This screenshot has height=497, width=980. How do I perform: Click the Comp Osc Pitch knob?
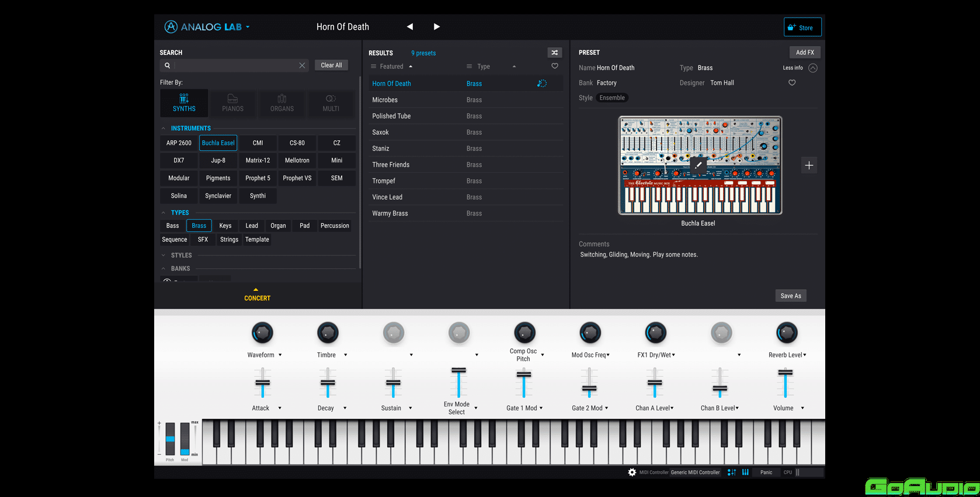pos(524,333)
